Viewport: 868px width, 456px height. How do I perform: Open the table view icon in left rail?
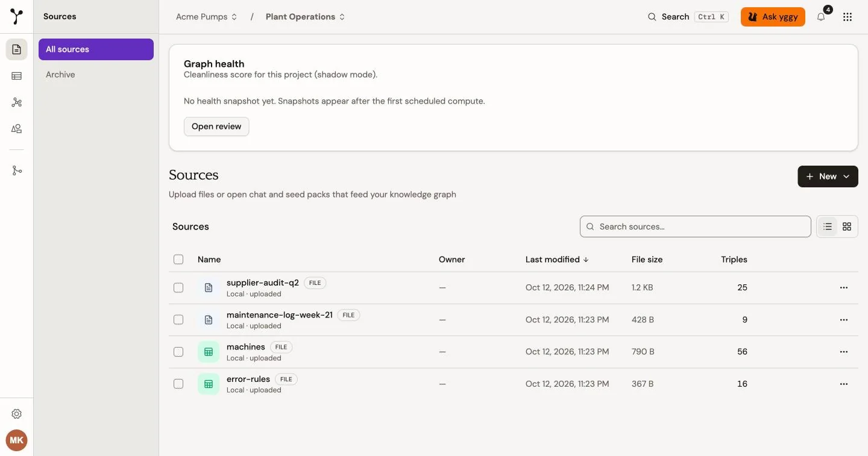click(17, 76)
